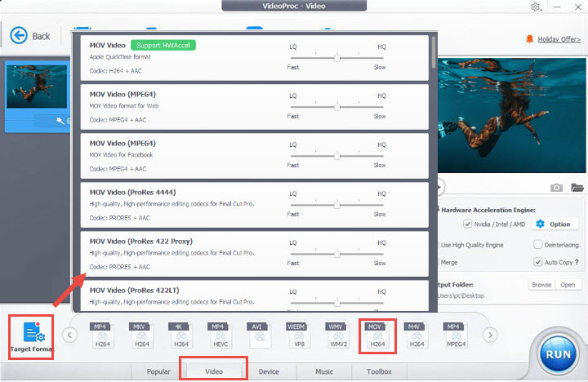Select the MKV H264 format icon
This screenshot has width=588, height=382.
(x=142, y=335)
